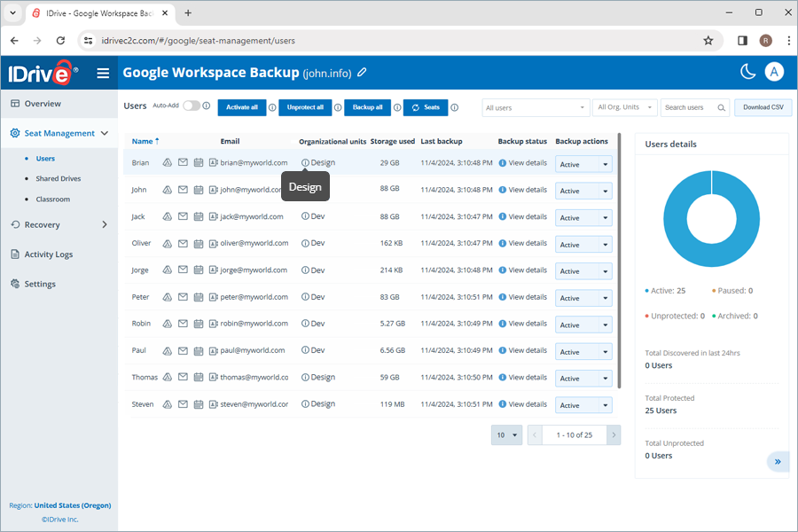Click the pencil icon next to john.info
The width and height of the screenshot is (798, 532).
tap(361, 71)
